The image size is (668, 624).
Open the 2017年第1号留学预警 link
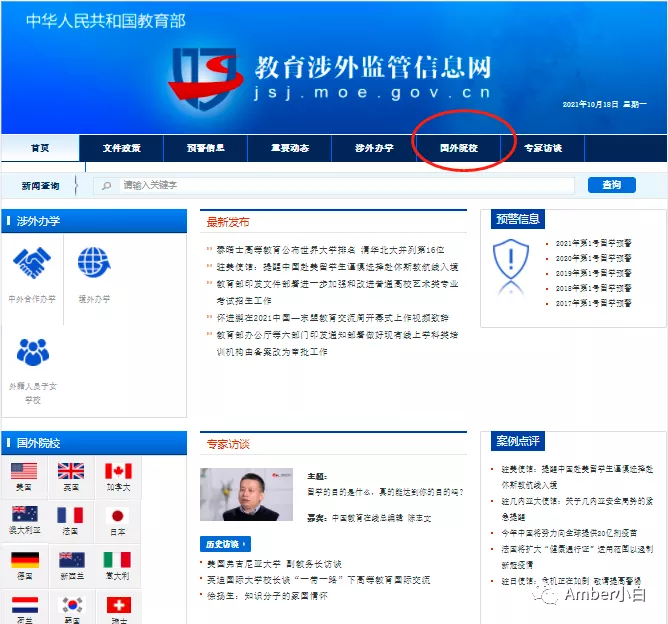click(x=593, y=303)
